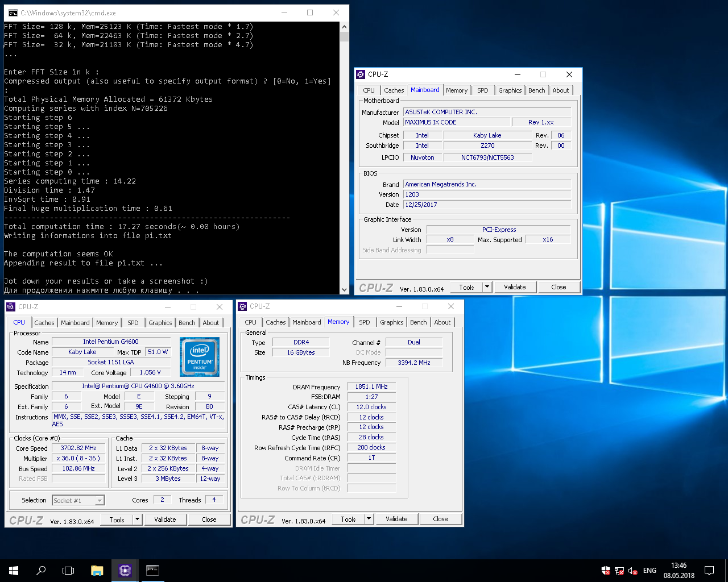Select the cmd.exe taskbar icon
728x582 pixels.
(152, 570)
